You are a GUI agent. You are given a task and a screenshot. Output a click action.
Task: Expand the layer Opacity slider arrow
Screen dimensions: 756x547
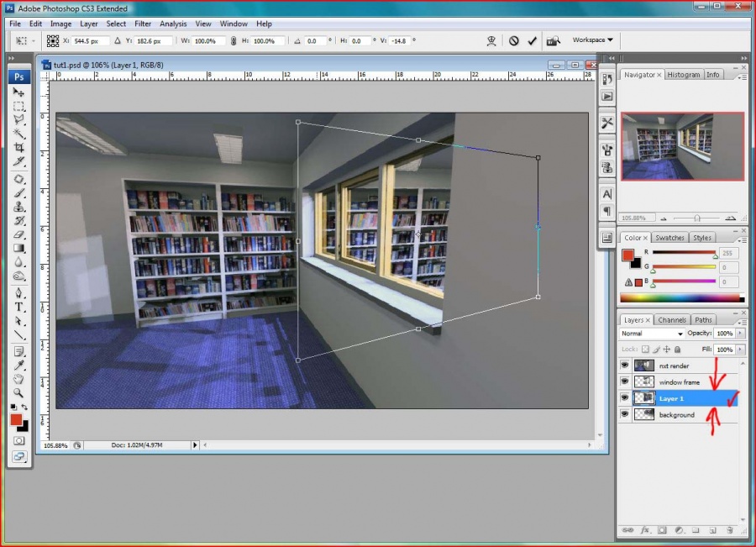[x=741, y=334]
